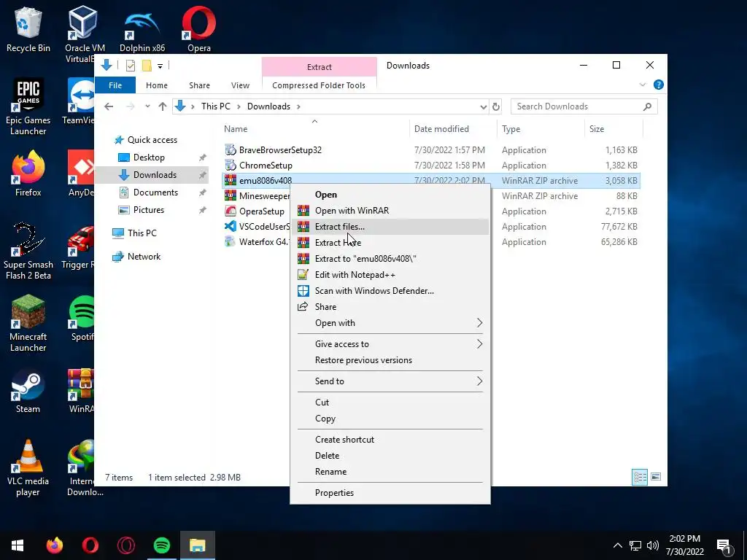
Task: Open VLC media player shortcut
Action: (28, 467)
